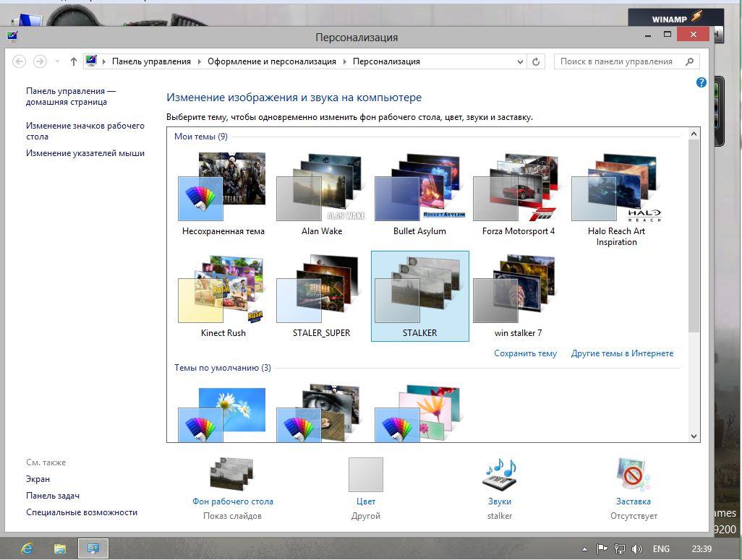Screen dimensions: 742x560
Task: Open Action Center flag icon
Action: coord(602,548)
